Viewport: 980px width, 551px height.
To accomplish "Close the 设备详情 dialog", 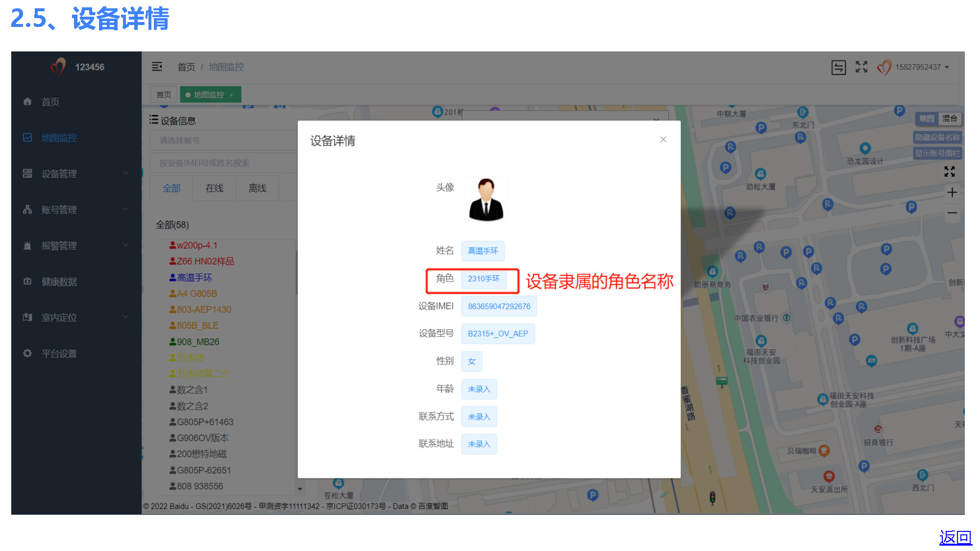I will coord(663,140).
